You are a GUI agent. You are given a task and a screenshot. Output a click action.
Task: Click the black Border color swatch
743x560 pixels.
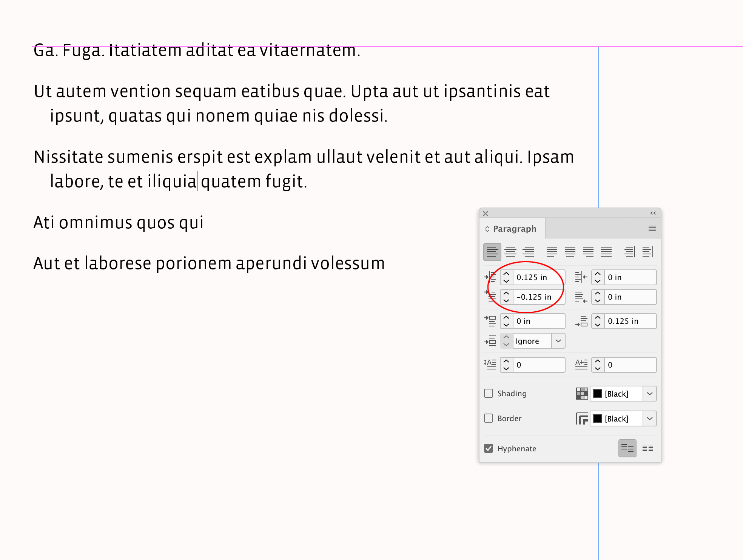tap(598, 418)
